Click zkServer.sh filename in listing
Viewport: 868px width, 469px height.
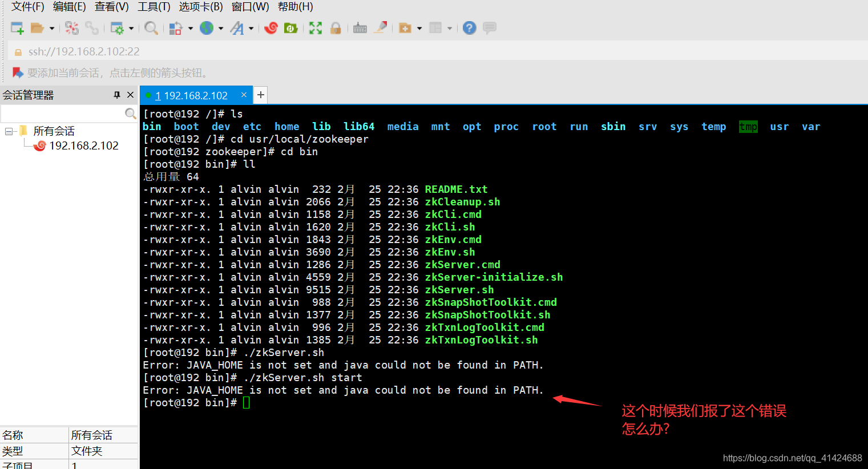tap(459, 290)
